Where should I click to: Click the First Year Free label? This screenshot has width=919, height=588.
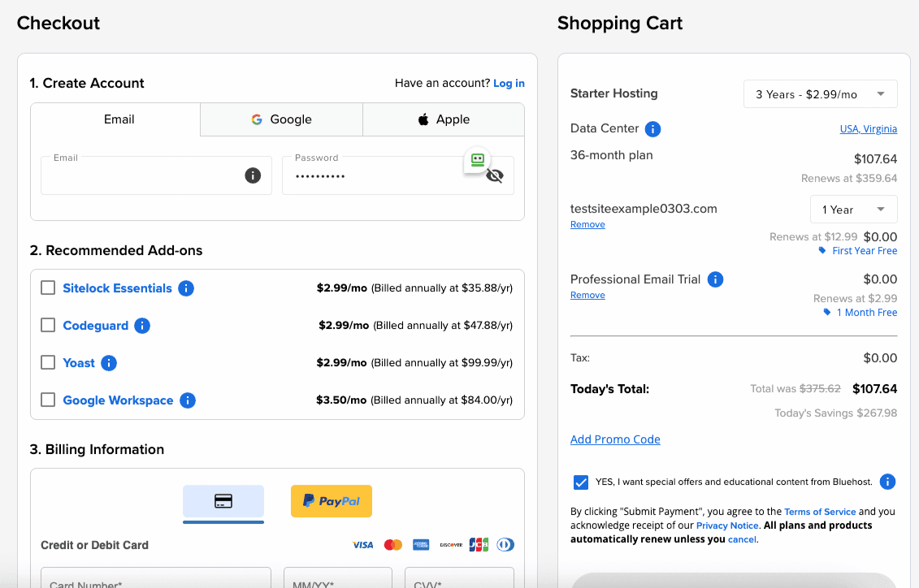click(865, 251)
